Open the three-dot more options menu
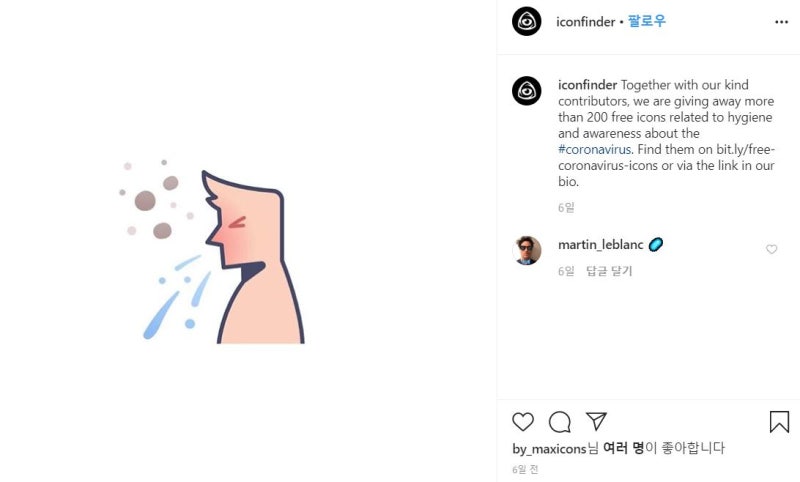The height and width of the screenshot is (482, 800). click(x=780, y=21)
